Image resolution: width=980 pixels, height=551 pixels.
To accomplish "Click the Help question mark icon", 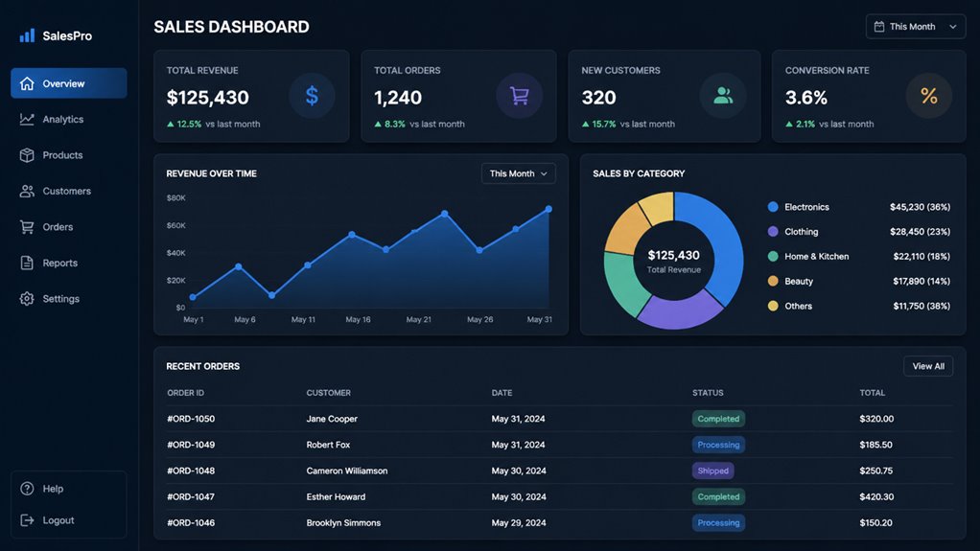I will (x=27, y=489).
